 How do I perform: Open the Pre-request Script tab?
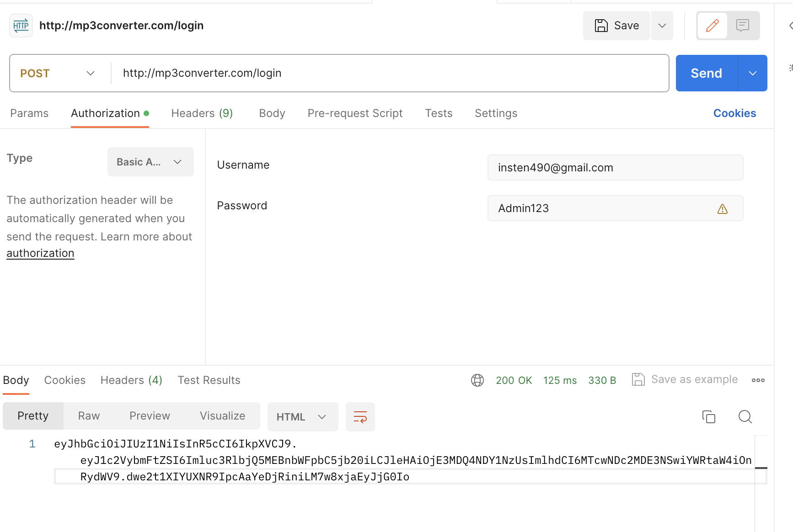click(355, 113)
